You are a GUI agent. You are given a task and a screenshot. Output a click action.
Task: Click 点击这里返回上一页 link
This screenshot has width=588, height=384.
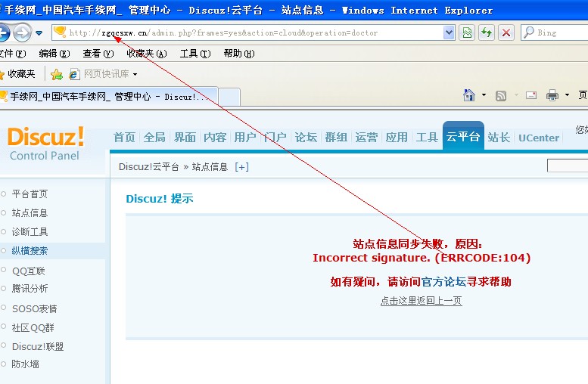(x=421, y=300)
